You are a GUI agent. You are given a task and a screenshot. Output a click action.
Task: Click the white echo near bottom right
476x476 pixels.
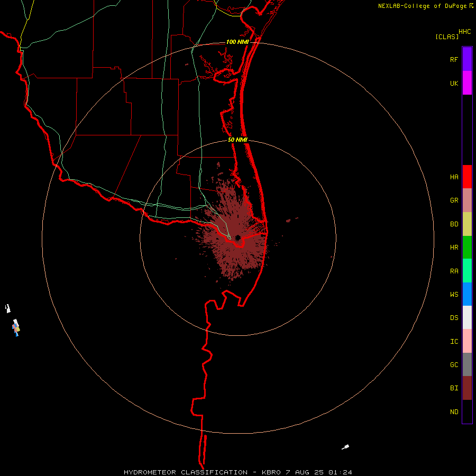point(345,446)
